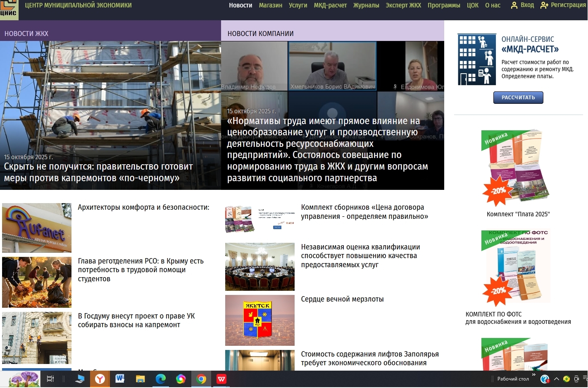Image resolution: width=588 pixels, height=388 pixels.
Task: Open the Новости menu item
Action: point(240,5)
